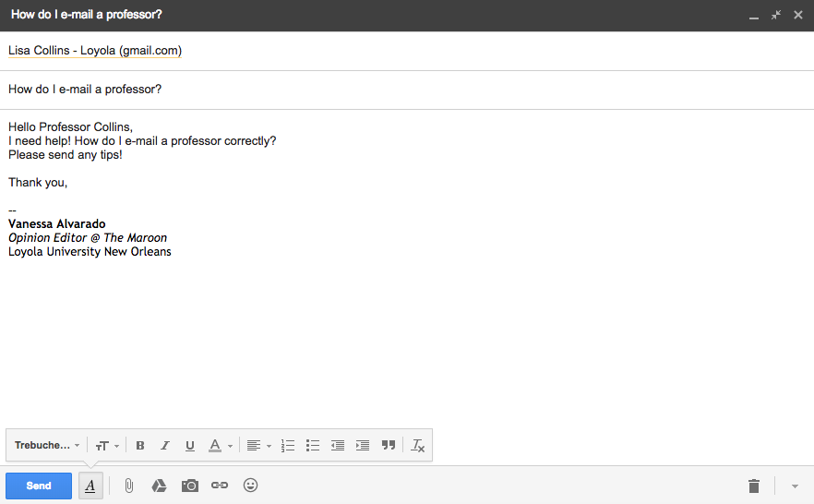Insert link with the chain icon

click(220, 486)
